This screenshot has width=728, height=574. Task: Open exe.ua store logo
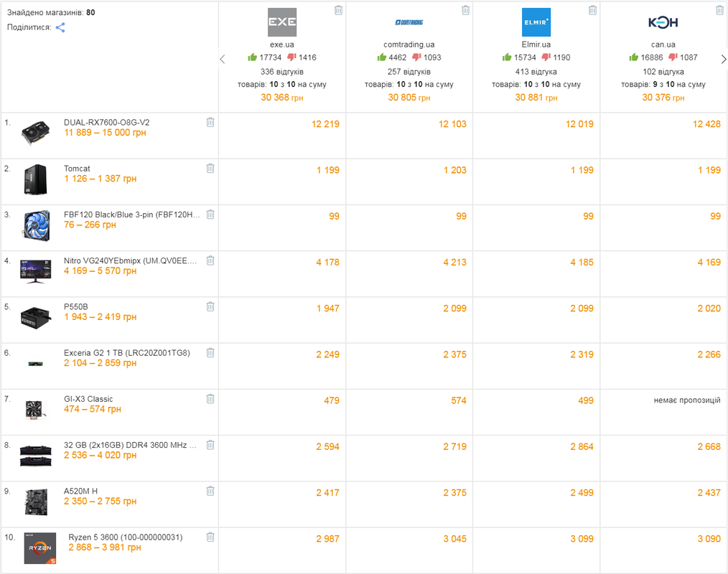tap(282, 22)
